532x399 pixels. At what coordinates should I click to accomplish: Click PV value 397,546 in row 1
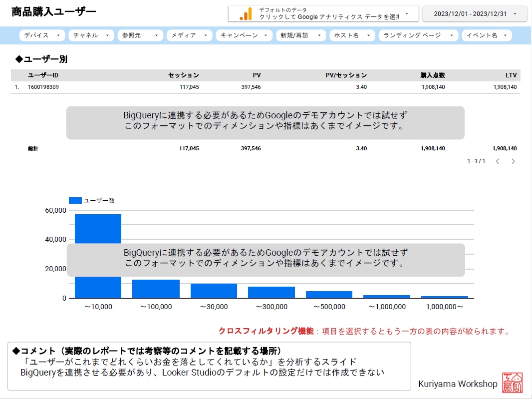(251, 87)
